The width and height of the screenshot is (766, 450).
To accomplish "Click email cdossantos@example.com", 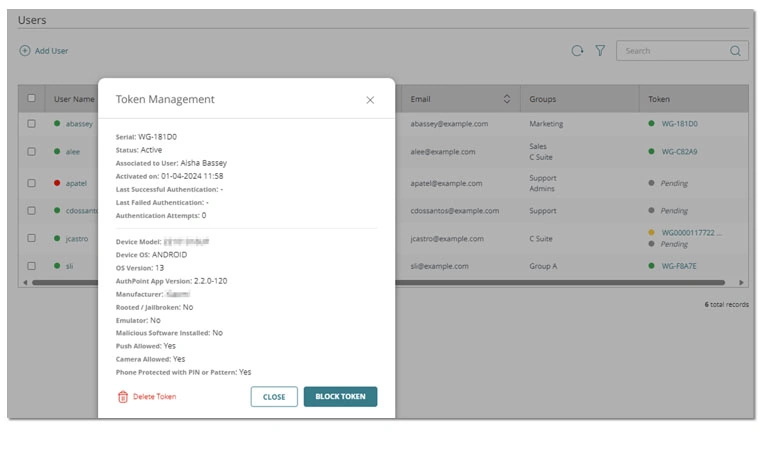I will tap(455, 211).
